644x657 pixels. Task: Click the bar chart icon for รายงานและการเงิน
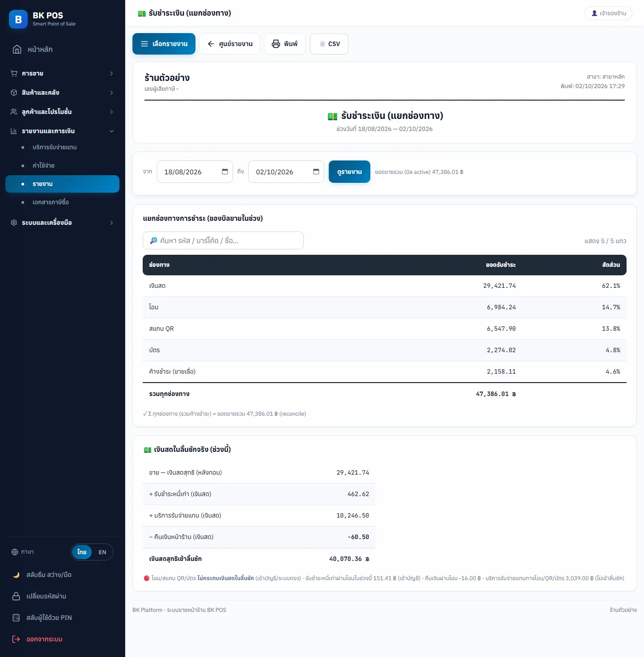[x=14, y=131]
